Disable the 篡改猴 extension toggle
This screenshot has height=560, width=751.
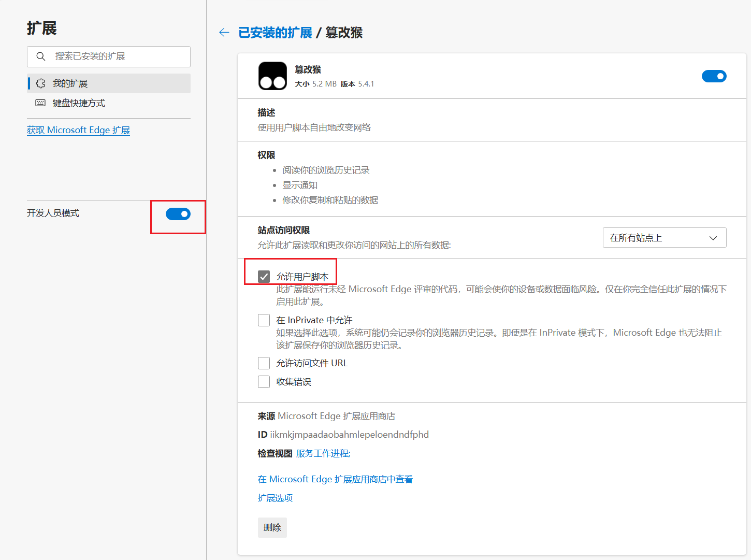[x=714, y=76]
